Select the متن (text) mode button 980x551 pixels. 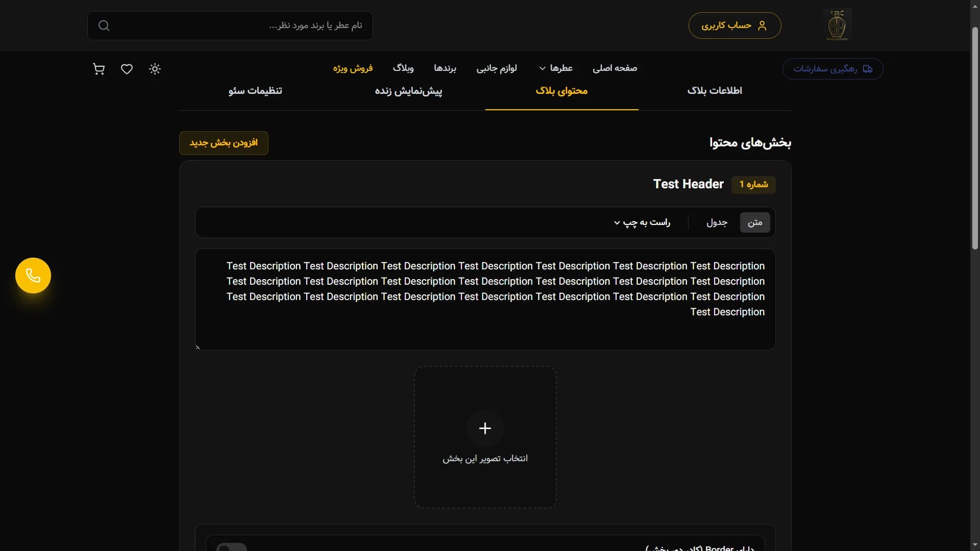tap(755, 222)
